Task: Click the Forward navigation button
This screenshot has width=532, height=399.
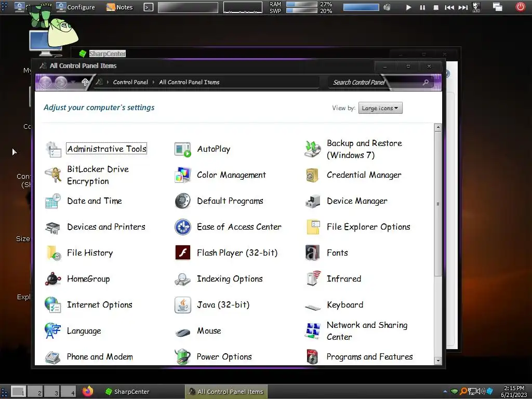Action: click(x=61, y=83)
